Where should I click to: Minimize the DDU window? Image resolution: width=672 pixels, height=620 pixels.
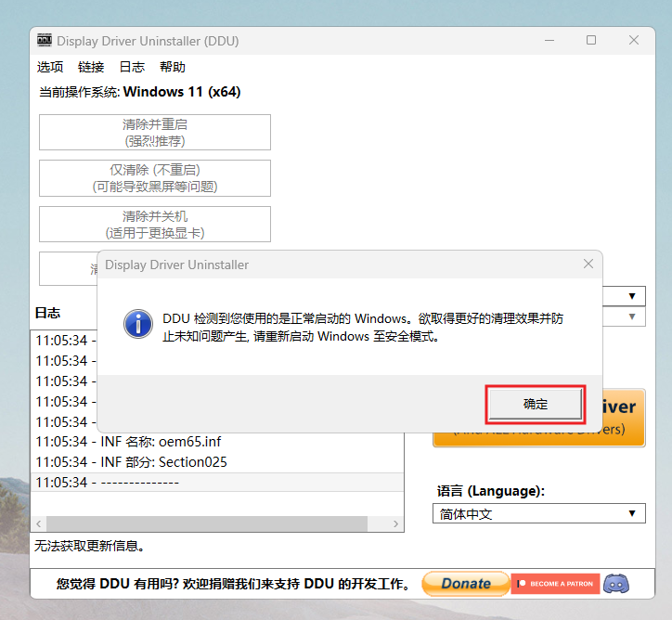pyautogui.click(x=549, y=40)
